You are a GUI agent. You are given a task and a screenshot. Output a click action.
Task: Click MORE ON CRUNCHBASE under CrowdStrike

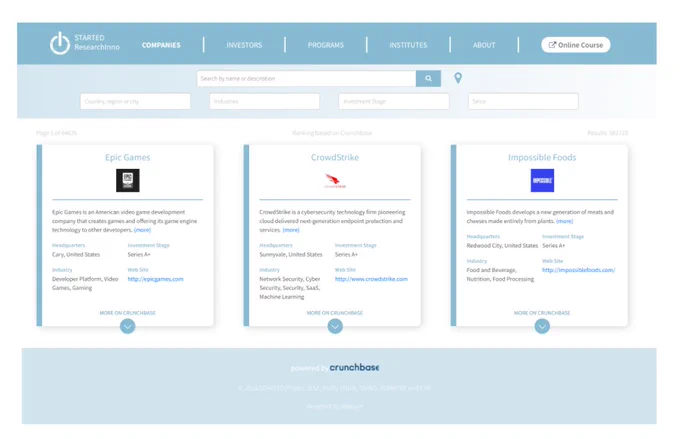[335, 313]
